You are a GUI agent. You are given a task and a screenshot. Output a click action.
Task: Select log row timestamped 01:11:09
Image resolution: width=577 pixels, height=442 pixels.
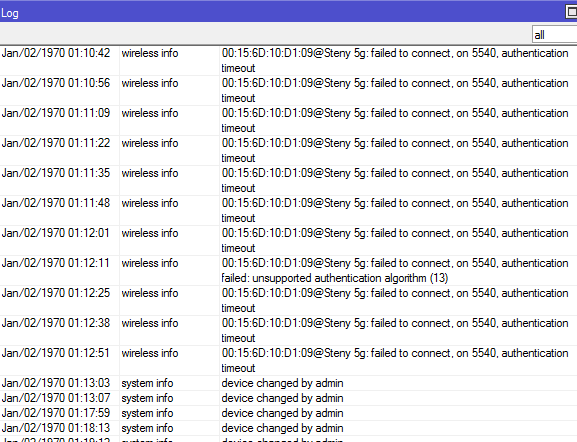[x=288, y=121]
